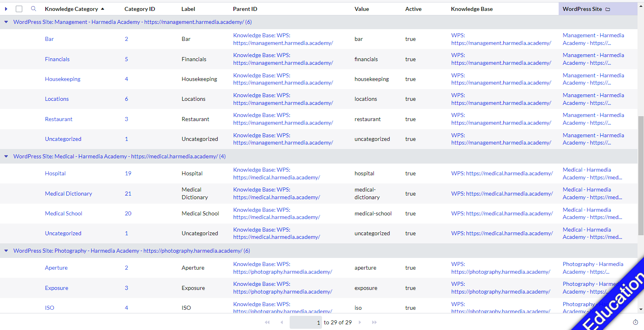
Task: Sort by the Category ID column header
Action: click(x=140, y=9)
